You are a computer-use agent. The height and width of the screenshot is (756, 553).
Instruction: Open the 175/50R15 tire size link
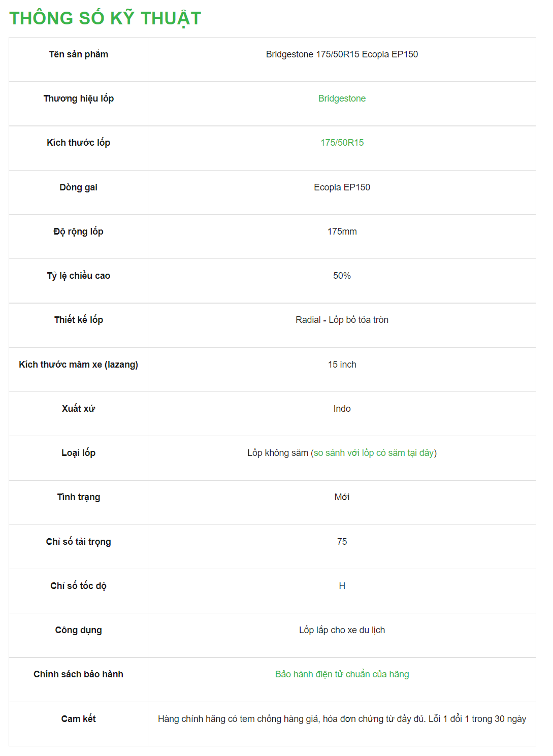click(x=342, y=143)
